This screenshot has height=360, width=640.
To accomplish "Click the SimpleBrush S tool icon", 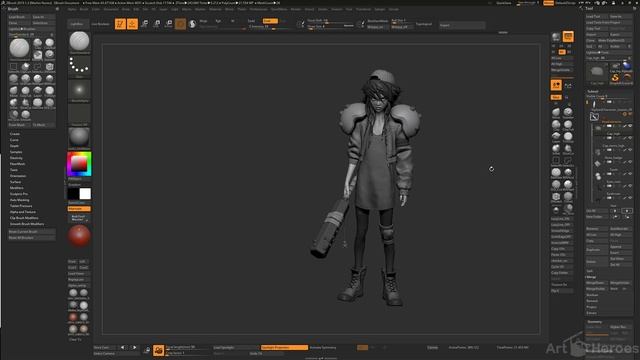I will point(615,78).
